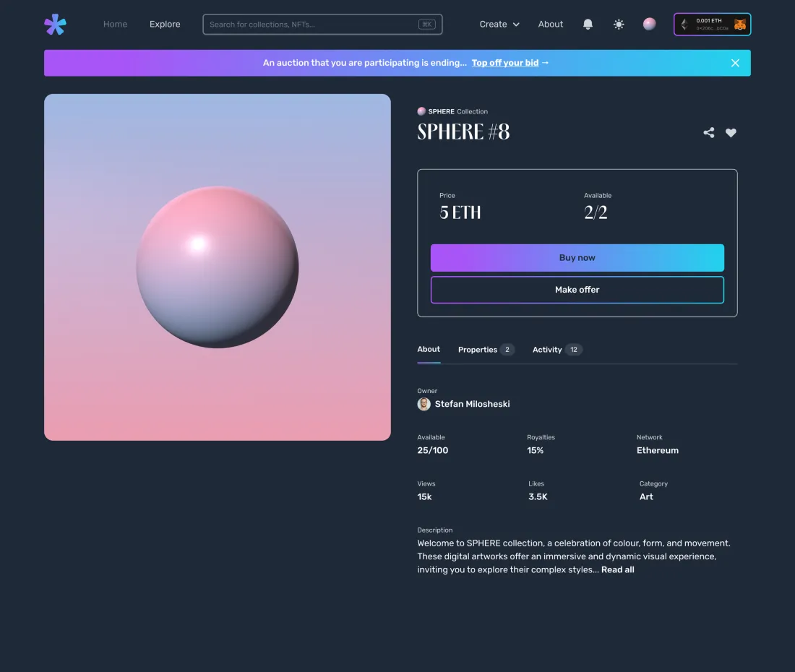The image size is (795, 672).
Task: Click the 25/100 available value
Action: click(432, 451)
